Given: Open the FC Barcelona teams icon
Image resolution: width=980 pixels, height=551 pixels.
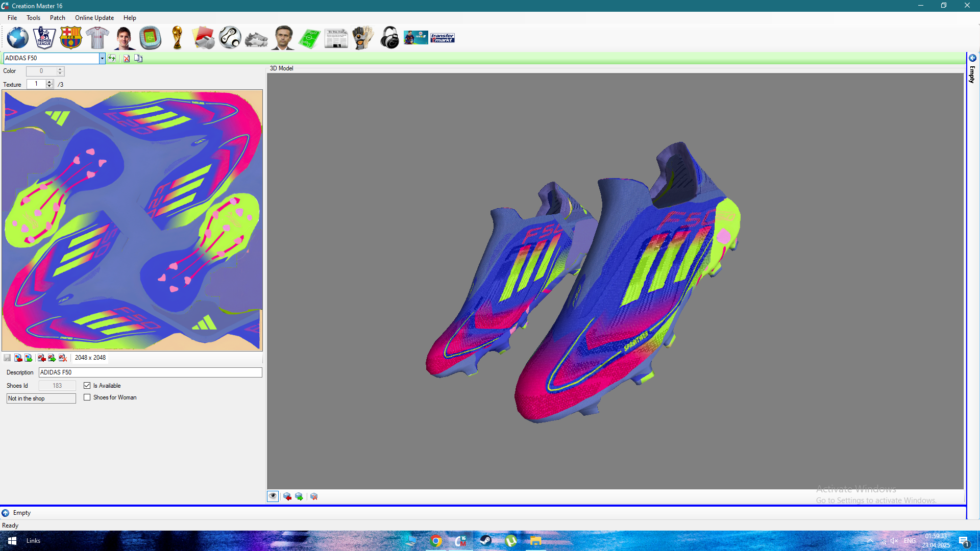Looking at the screenshot, I should 71,38.
